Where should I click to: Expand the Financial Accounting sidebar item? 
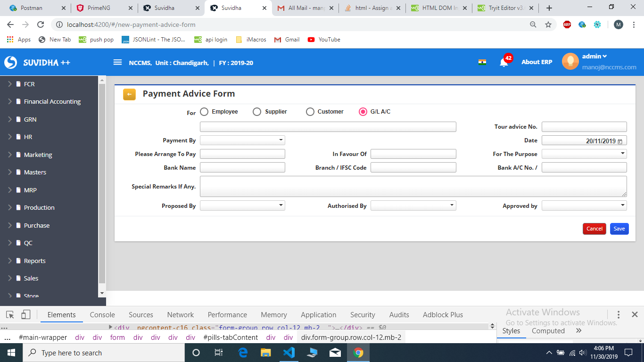52,101
